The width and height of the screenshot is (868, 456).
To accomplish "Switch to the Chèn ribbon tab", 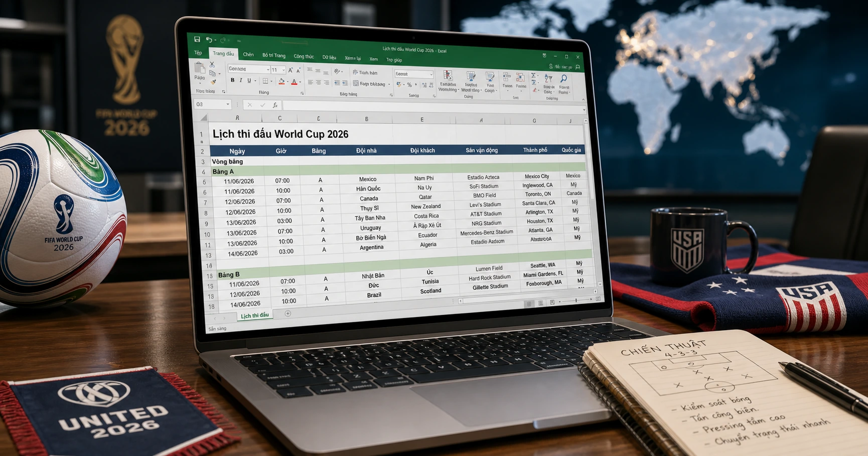I will [x=248, y=55].
